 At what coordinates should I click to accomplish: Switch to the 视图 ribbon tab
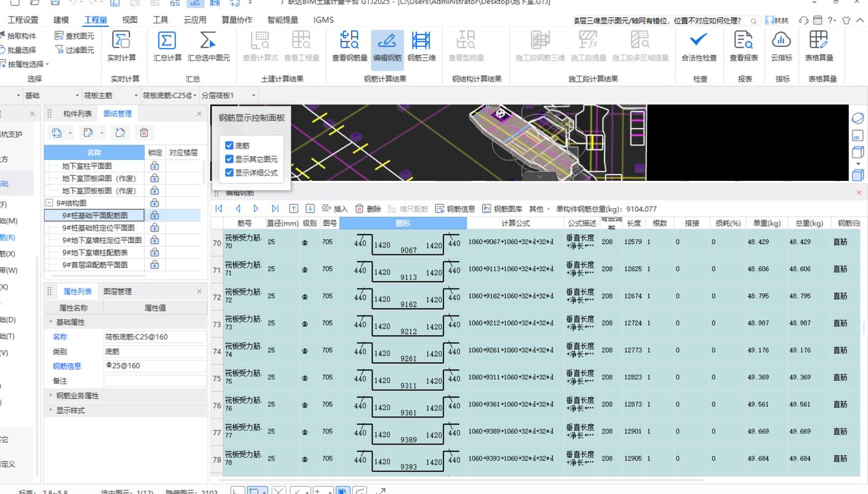tap(130, 20)
